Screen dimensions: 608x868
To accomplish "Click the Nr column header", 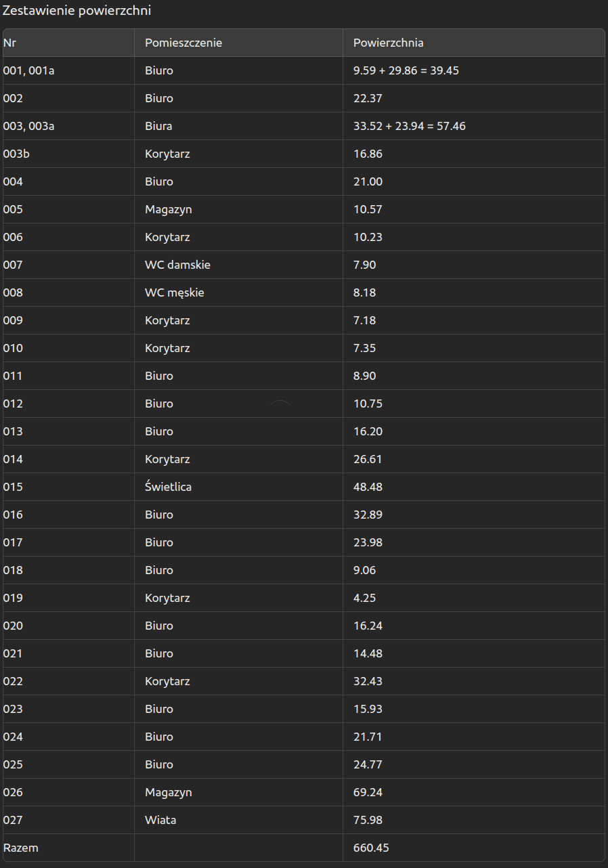I will point(10,43).
